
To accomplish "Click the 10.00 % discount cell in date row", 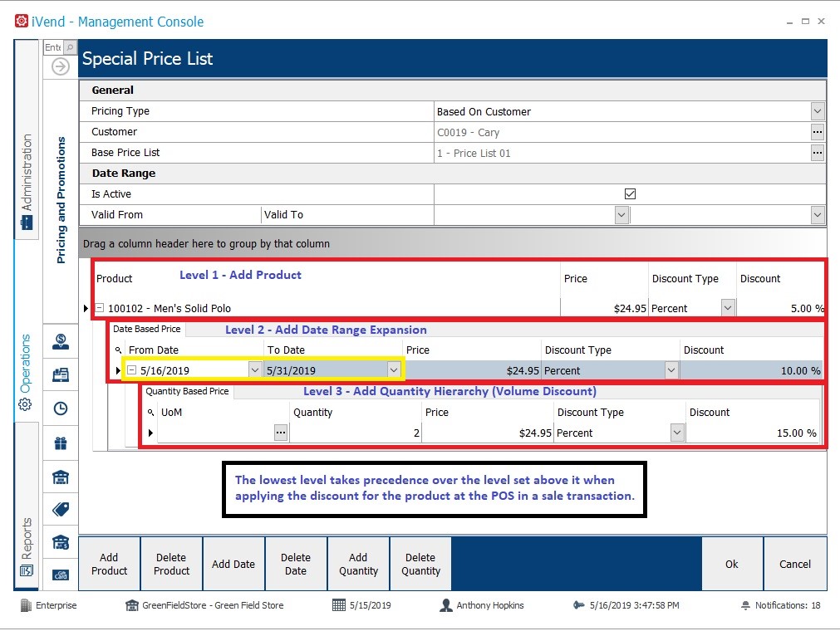I will pyautogui.click(x=751, y=369).
